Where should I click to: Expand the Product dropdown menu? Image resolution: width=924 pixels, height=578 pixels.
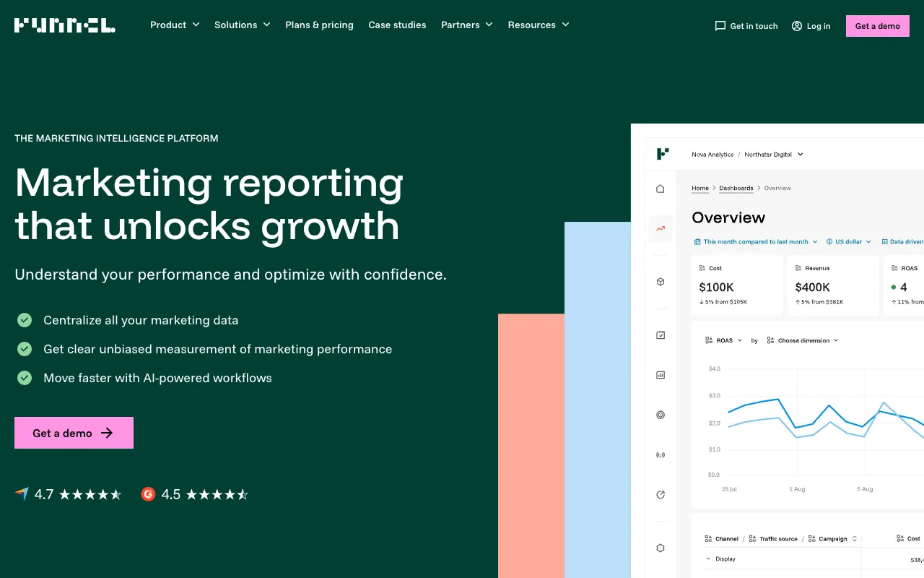click(x=175, y=25)
